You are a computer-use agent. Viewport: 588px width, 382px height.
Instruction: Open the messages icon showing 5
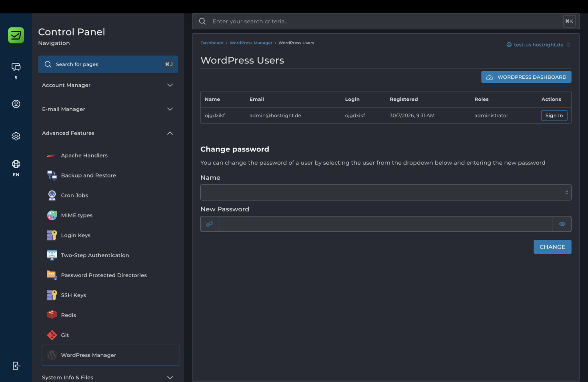tap(16, 67)
